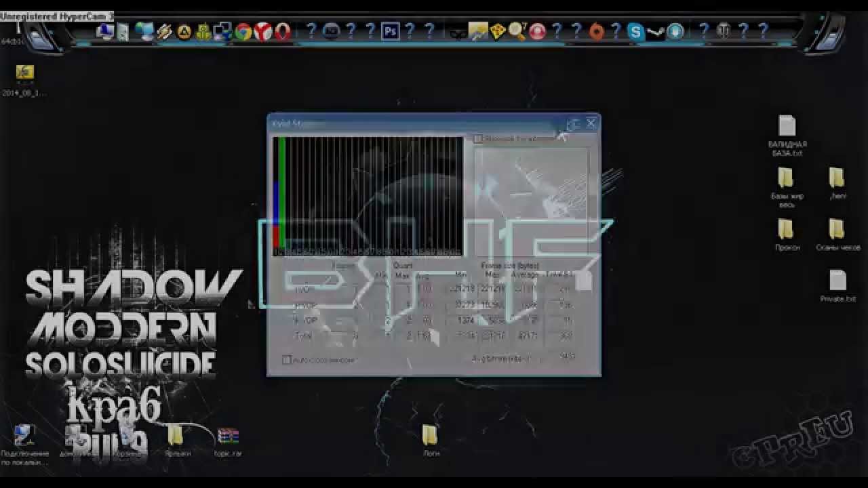The image size is (868, 488).
Task: Launch Google Chrome from the dock
Action: coord(243,31)
